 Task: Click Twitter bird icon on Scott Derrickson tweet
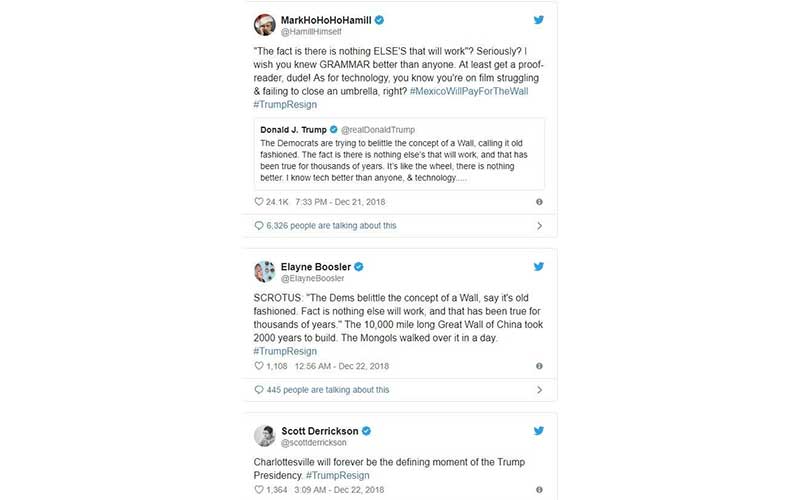pos(538,430)
